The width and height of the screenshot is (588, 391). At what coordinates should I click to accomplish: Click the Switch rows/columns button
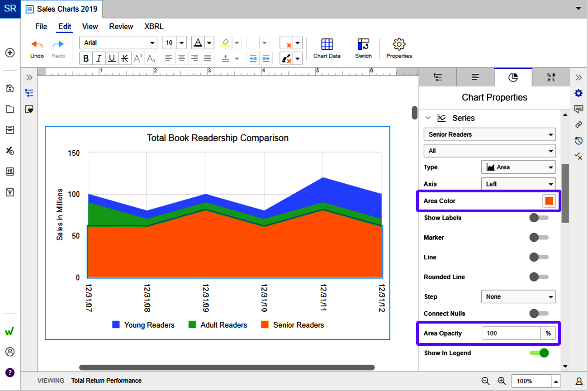coord(363,49)
